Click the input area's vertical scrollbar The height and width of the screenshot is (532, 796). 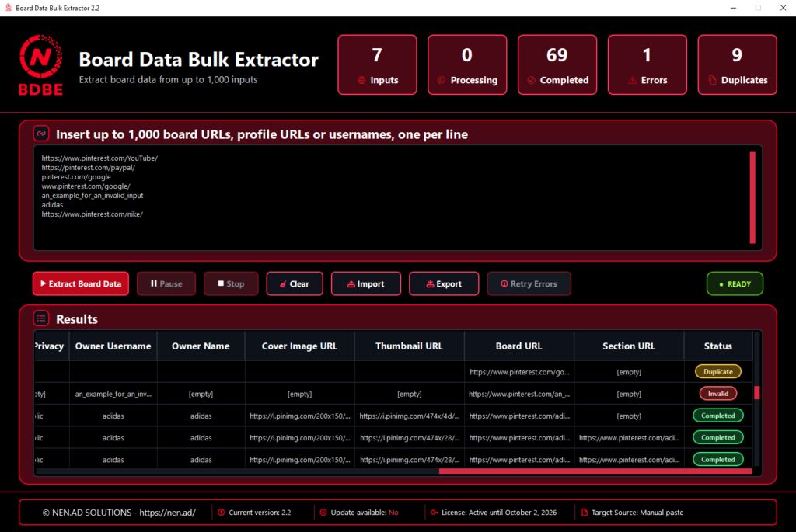point(752,197)
